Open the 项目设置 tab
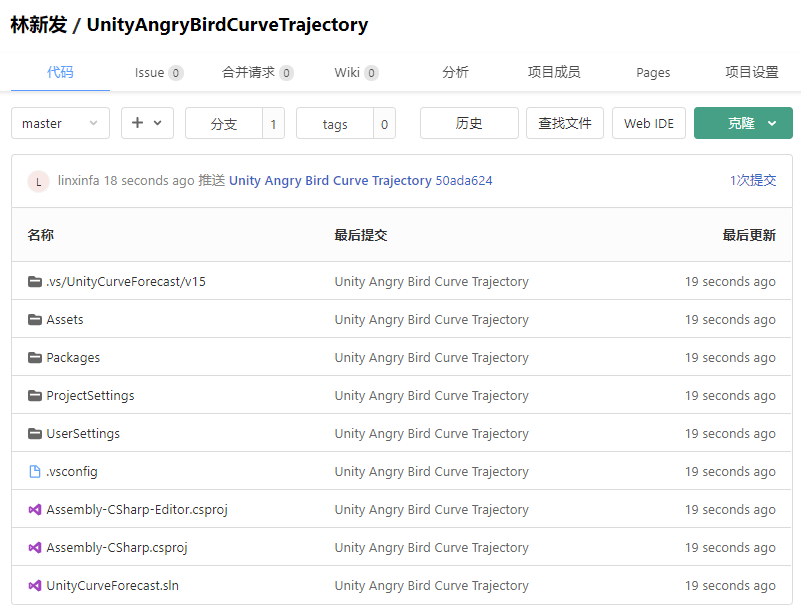Image resolution: width=801 pixels, height=615 pixels. [752, 72]
